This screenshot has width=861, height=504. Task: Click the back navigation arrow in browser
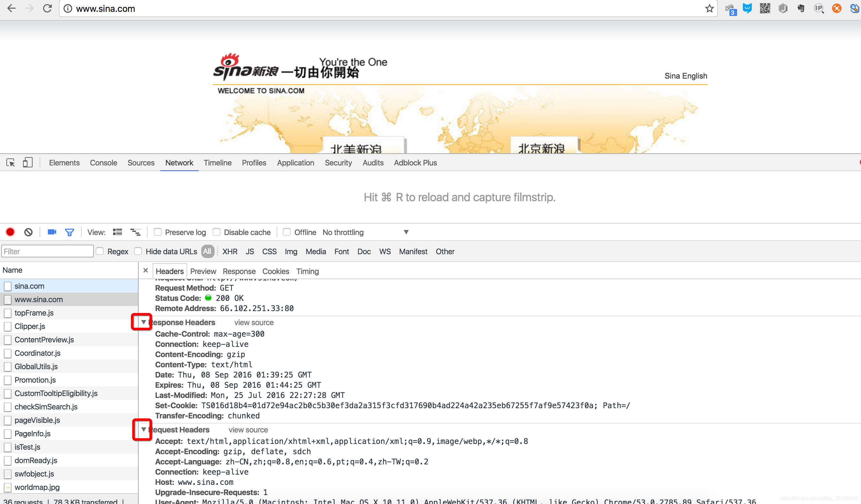tap(12, 8)
